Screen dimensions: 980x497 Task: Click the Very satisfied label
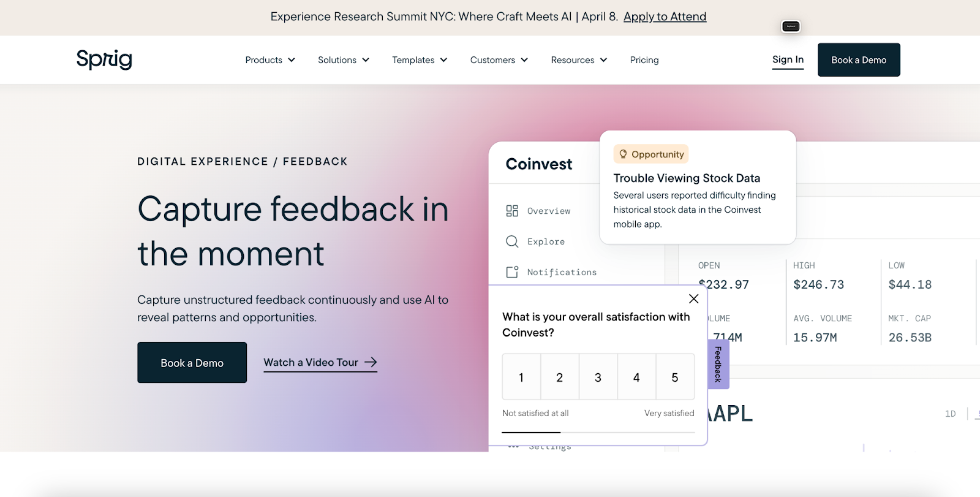[x=669, y=413]
